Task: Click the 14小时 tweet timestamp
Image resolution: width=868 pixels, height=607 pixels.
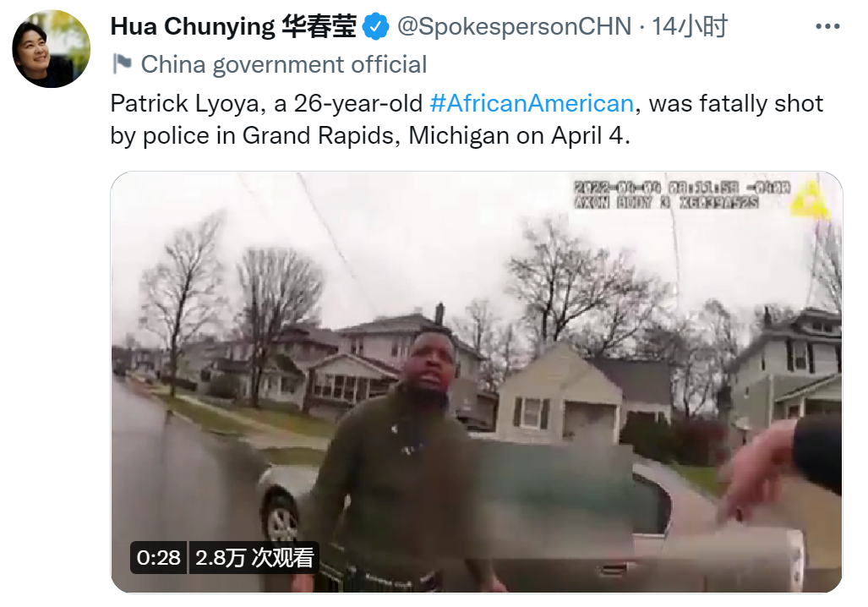Action: [x=689, y=26]
